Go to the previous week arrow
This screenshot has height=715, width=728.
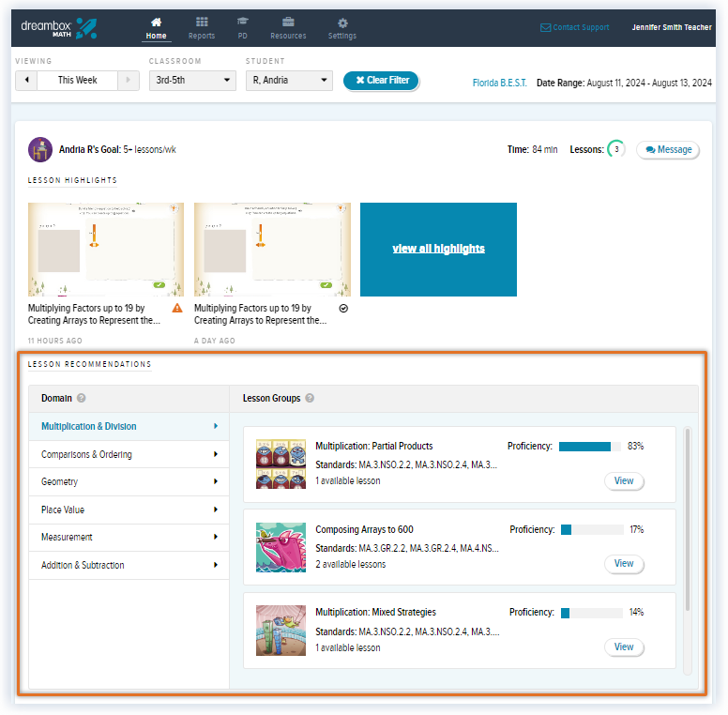(26, 81)
